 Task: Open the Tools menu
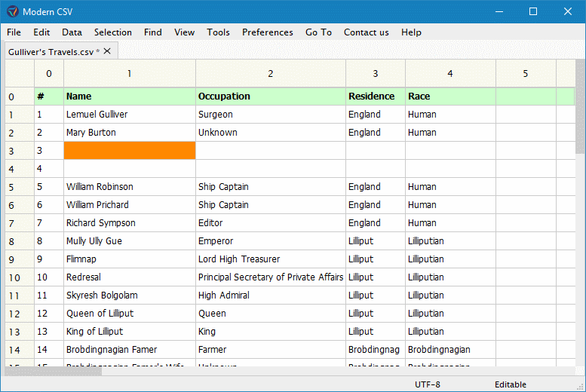tap(218, 32)
